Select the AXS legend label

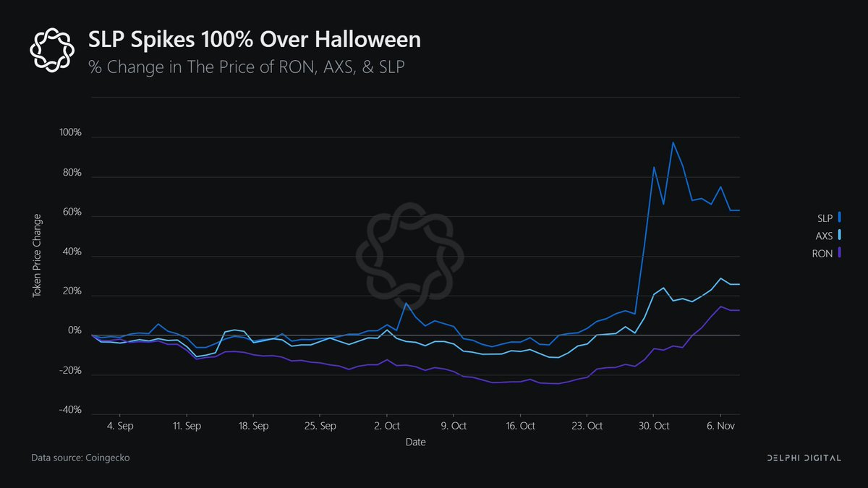click(x=825, y=235)
